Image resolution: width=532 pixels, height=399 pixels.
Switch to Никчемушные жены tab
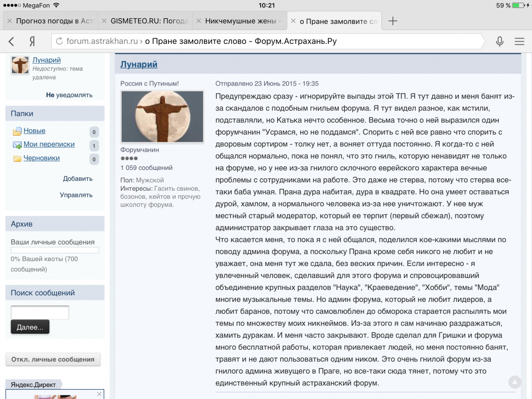240,21
